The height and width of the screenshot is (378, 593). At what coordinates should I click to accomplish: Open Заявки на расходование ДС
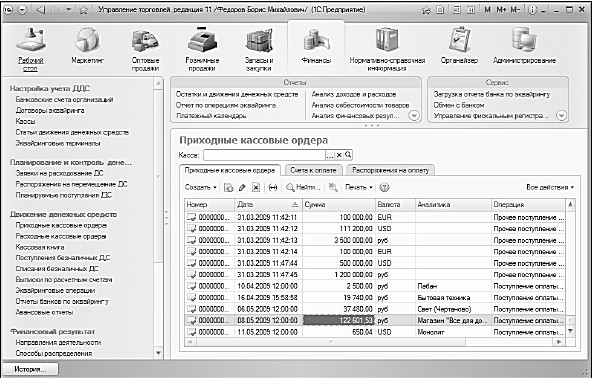(x=59, y=173)
